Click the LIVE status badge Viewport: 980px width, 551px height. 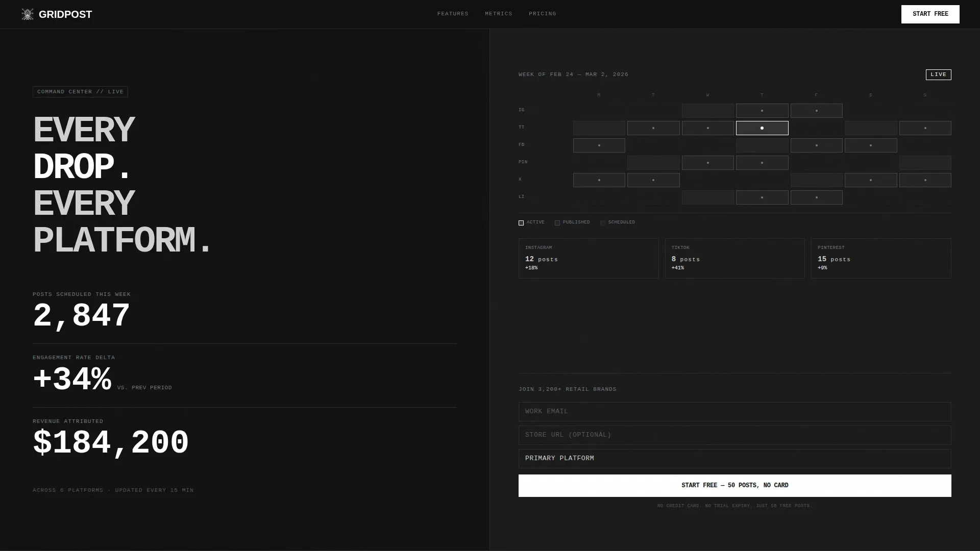(938, 74)
